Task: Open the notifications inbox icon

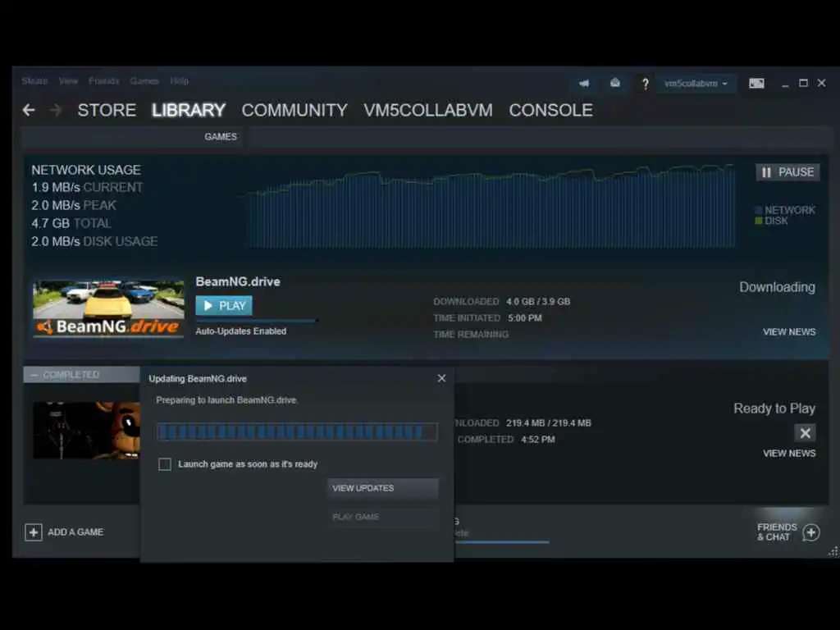Action: pos(615,83)
